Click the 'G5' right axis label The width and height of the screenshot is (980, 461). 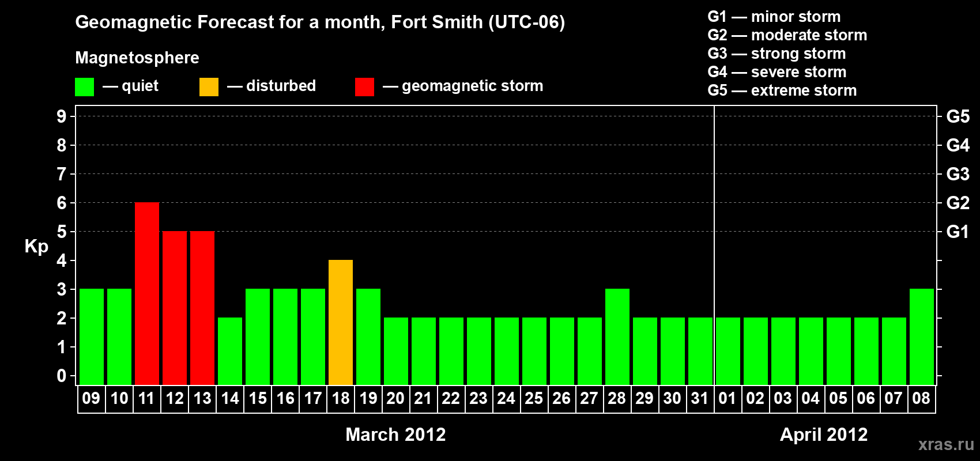(x=958, y=116)
